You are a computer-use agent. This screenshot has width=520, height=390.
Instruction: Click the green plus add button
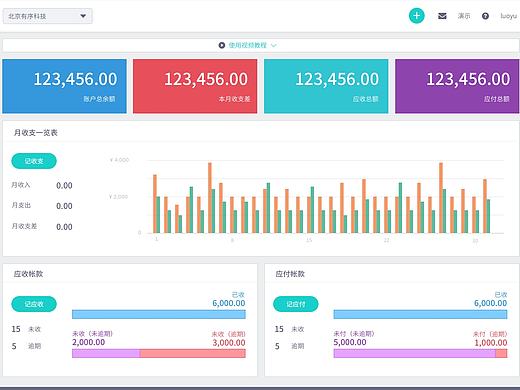[x=416, y=16]
